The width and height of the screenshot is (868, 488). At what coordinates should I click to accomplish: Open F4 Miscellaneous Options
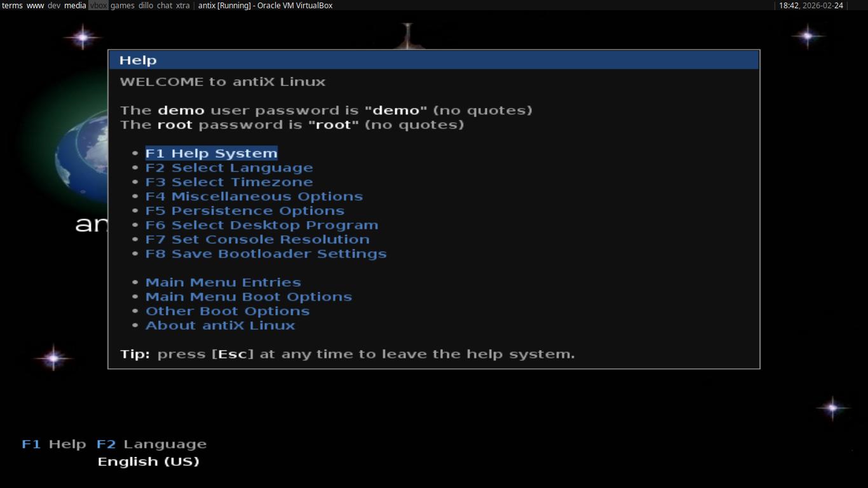[254, 196]
